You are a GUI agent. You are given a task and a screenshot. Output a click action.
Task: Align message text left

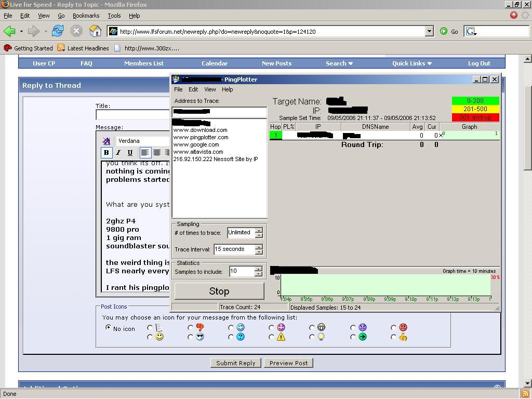coord(145,153)
